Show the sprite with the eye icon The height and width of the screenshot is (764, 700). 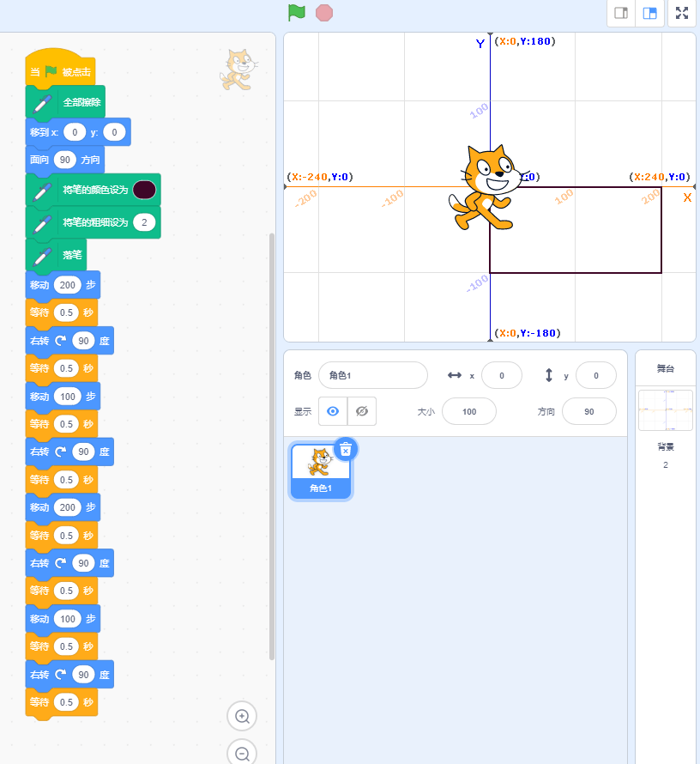point(333,411)
